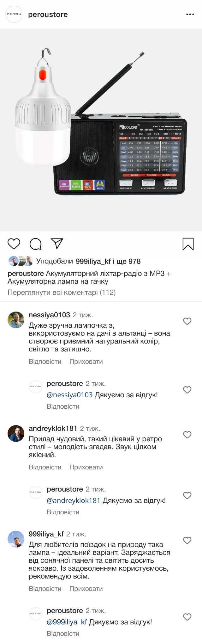The width and height of the screenshot is (202, 644).
Task: Open the @nessiya0103 mention link
Action: pos(69,395)
